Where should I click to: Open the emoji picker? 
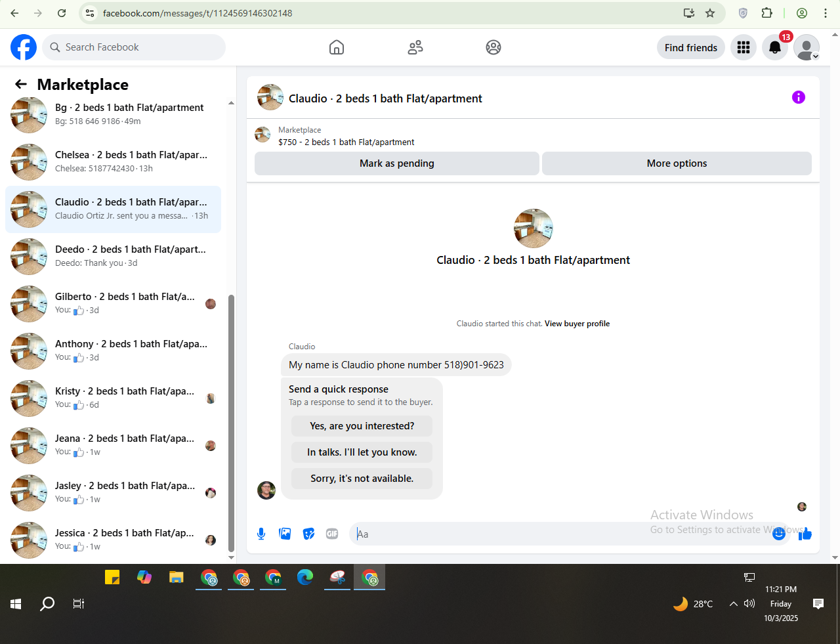click(779, 534)
